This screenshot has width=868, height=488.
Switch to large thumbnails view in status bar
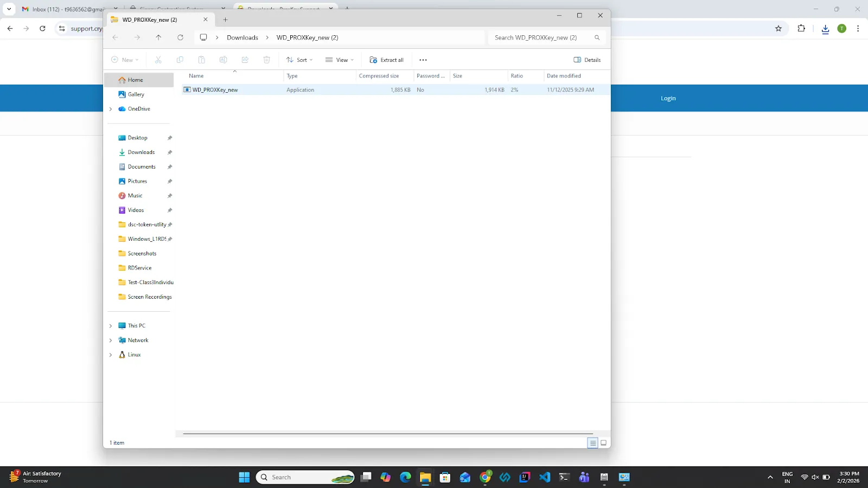coord(603,443)
